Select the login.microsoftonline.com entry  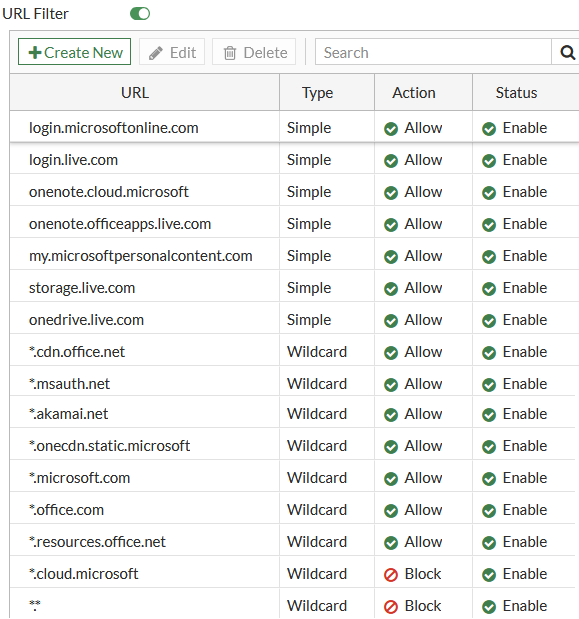point(114,128)
